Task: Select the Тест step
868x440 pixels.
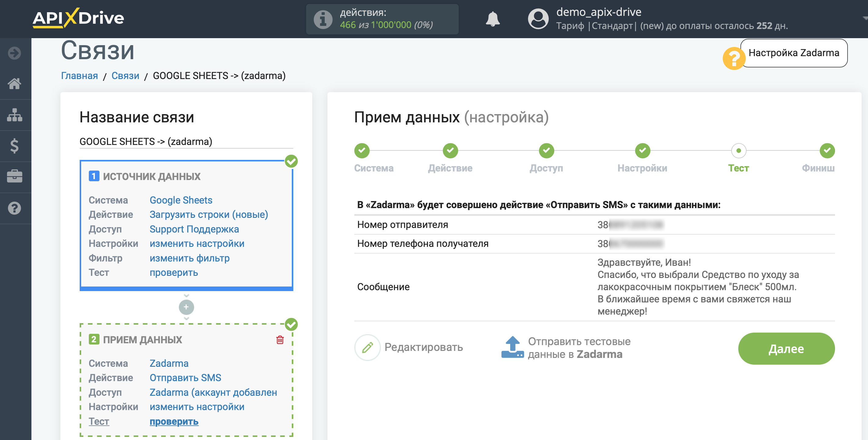Action: (x=739, y=151)
